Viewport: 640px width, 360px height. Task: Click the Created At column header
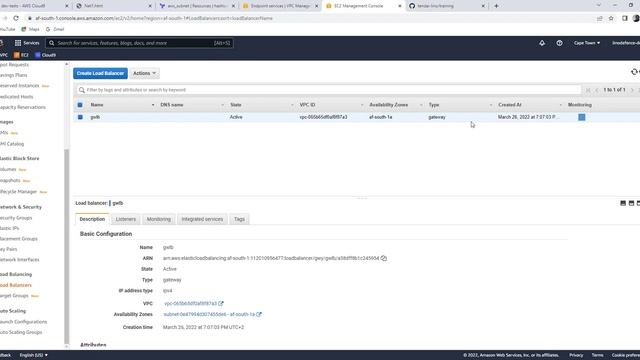(x=510, y=105)
